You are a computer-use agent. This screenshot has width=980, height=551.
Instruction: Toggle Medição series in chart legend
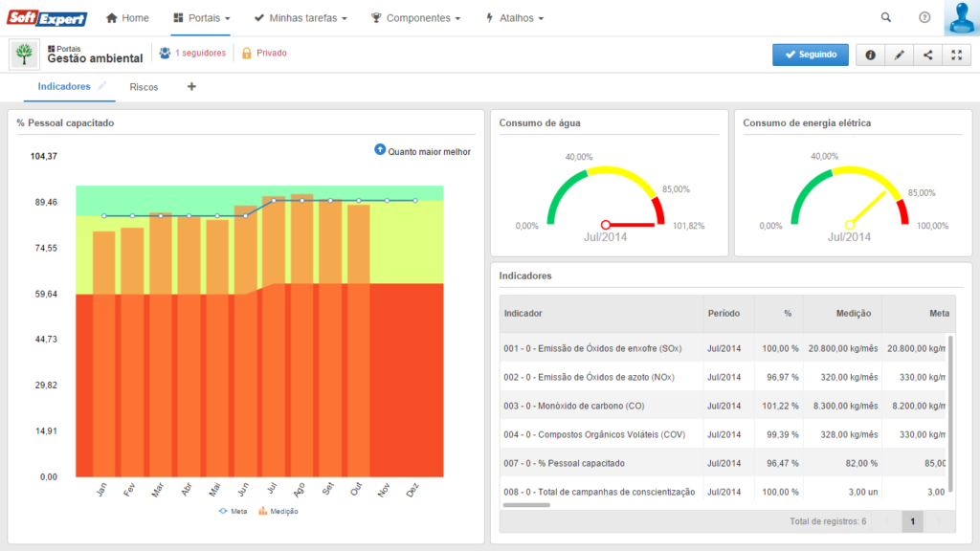(x=278, y=511)
